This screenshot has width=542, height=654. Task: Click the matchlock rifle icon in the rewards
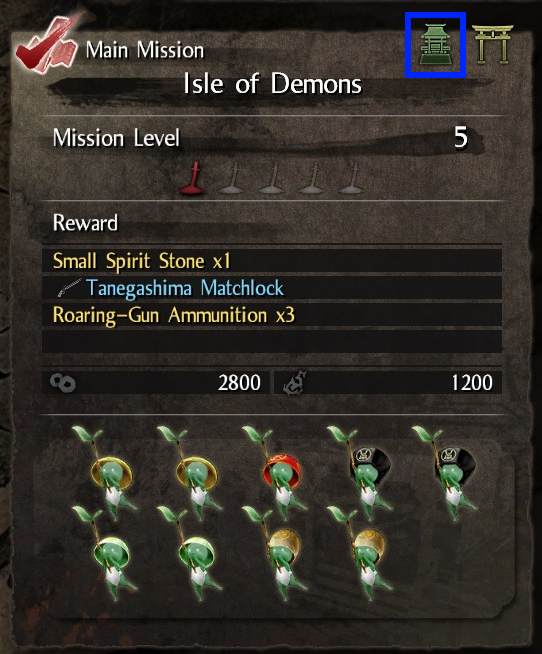coord(69,288)
